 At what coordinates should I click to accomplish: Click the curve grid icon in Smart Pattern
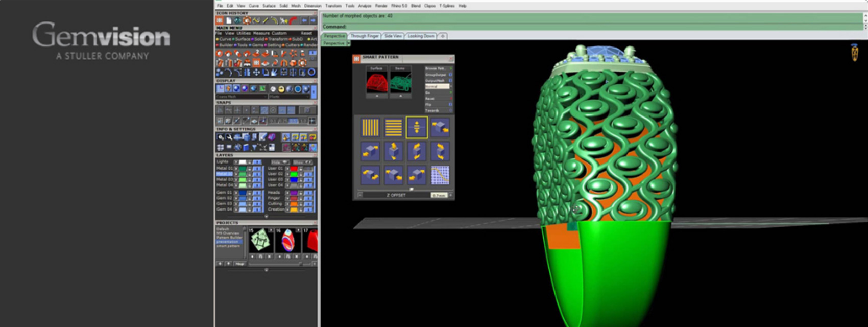(440, 175)
